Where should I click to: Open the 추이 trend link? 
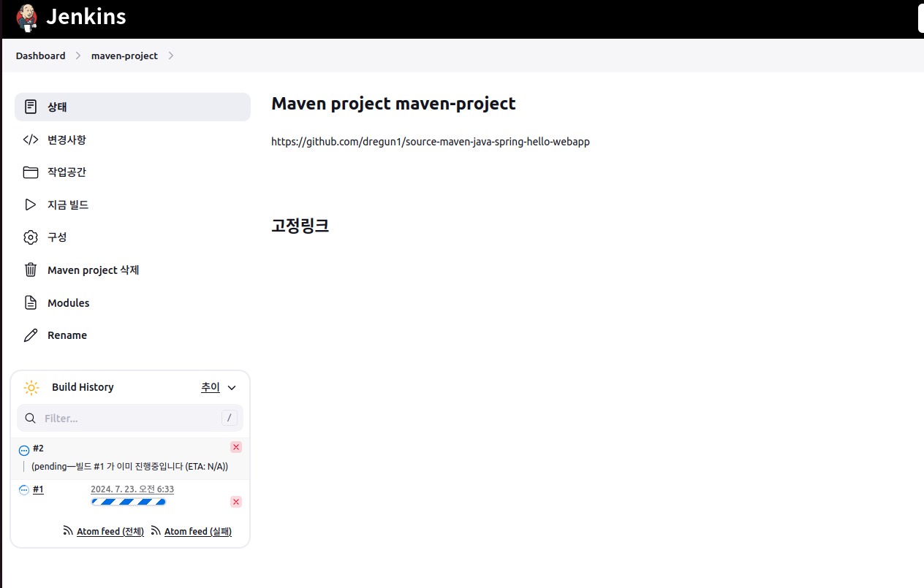[211, 387]
